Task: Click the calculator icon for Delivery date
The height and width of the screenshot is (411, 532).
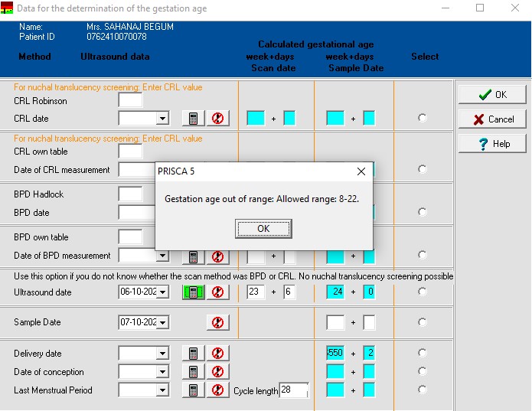Action: (x=193, y=354)
